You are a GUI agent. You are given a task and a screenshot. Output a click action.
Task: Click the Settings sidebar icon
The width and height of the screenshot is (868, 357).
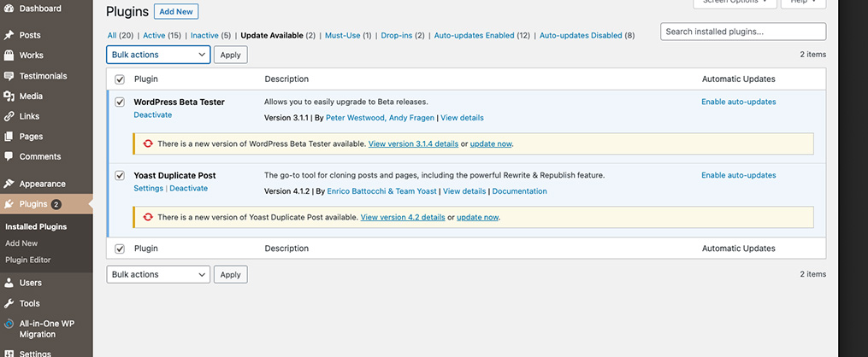click(x=9, y=354)
